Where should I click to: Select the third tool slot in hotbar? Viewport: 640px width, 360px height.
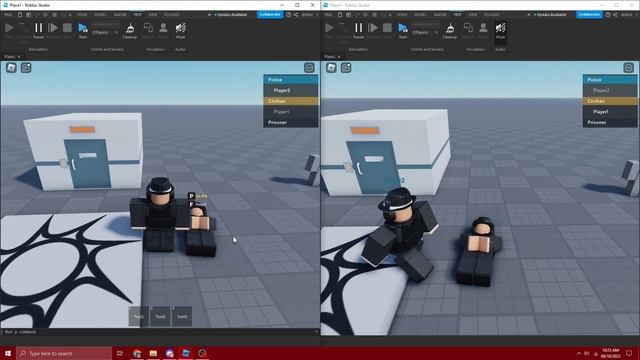[182, 316]
